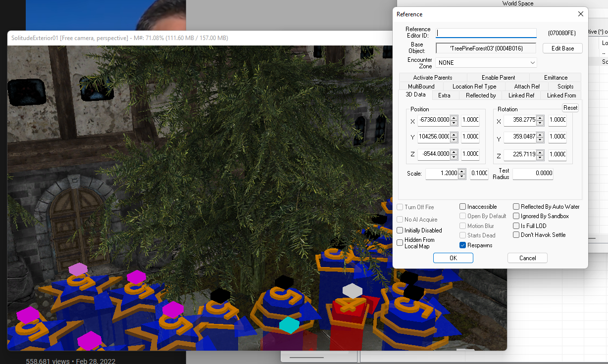Open the MultiBound tab
The width and height of the screenshot is (608, 364).
tap(421, 87)
